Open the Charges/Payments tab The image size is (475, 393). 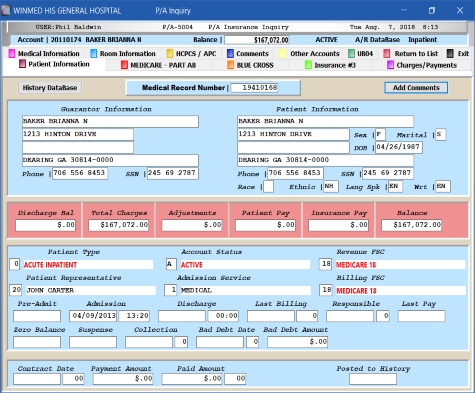coord(422,65)
